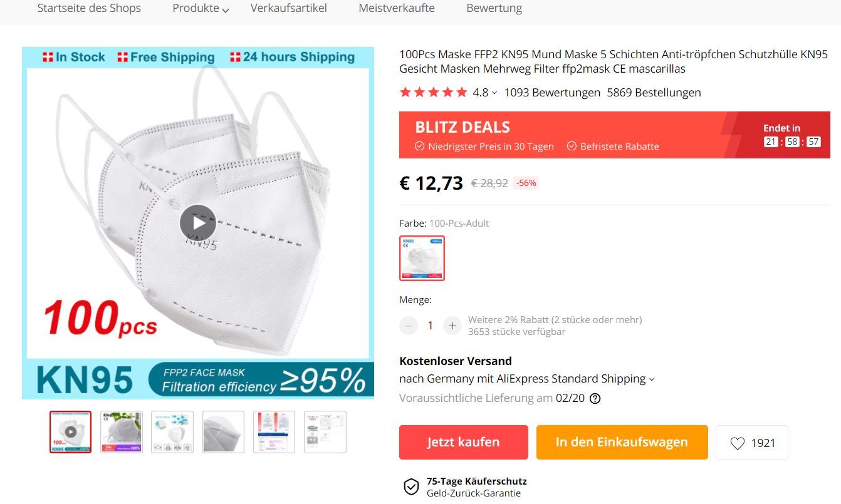This screenshot has width=841, height=504.
Task: Select the fourth thumbnail showing mask closeup
Action: [x=223, y=432]
